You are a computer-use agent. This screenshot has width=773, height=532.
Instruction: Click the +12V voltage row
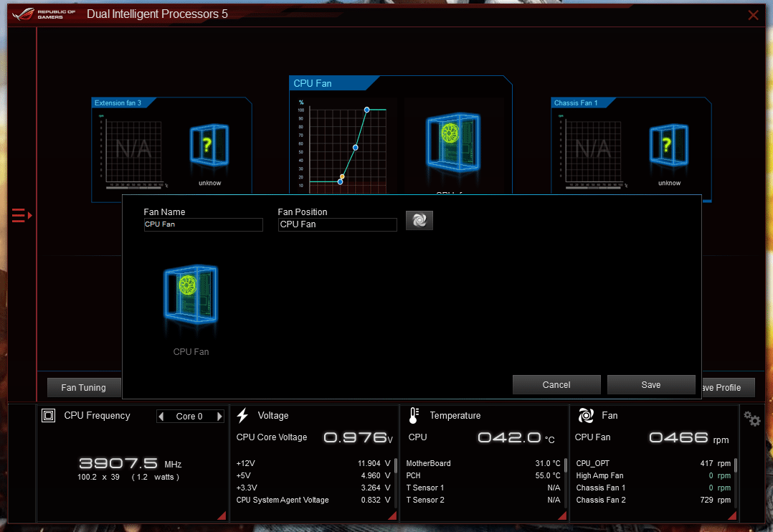pos(313,463)
